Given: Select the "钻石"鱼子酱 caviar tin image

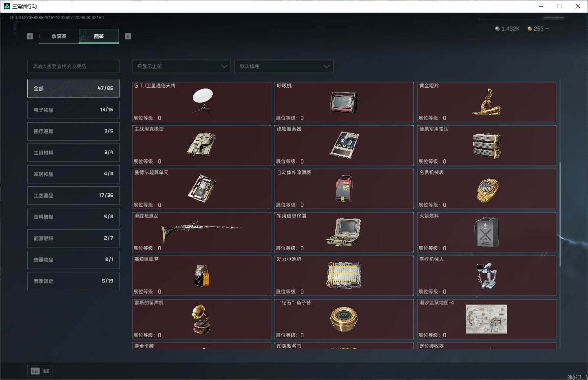Looking at the screenshot, I should [x=344, y=319].
